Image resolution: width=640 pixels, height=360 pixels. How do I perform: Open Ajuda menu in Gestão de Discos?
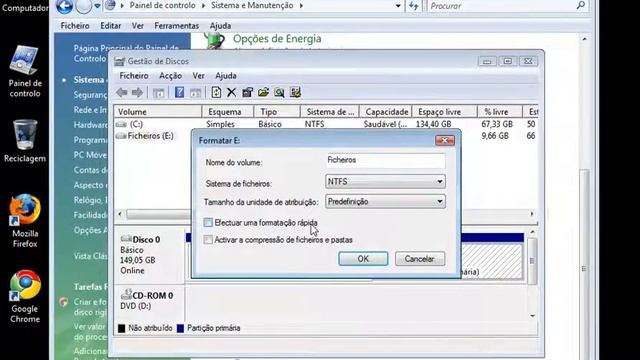[x=226, y=76]
